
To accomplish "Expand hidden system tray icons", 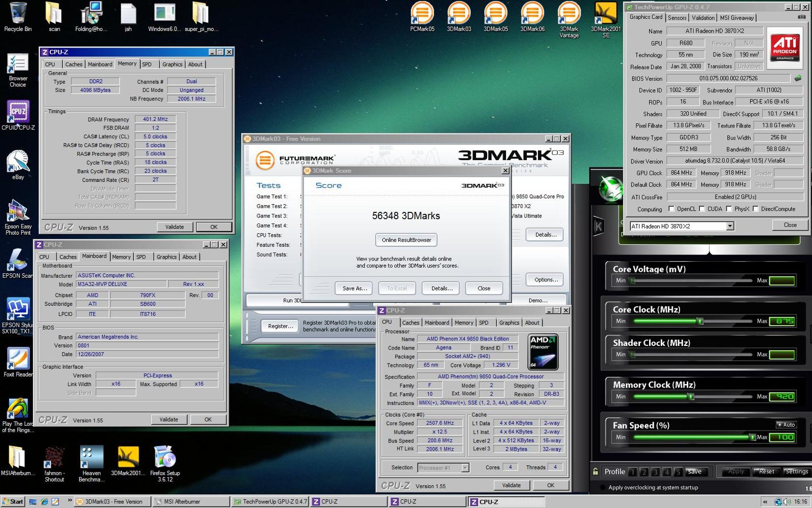I will click(765, 501).
